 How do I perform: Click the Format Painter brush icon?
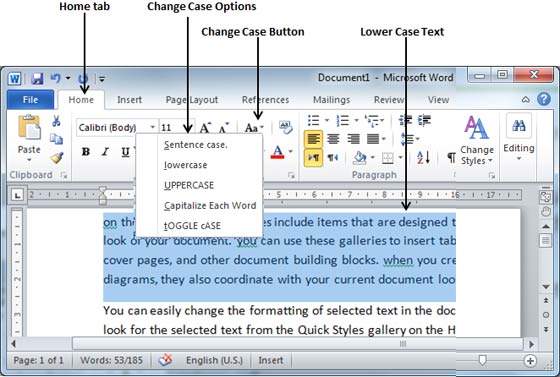coord(57,157)
